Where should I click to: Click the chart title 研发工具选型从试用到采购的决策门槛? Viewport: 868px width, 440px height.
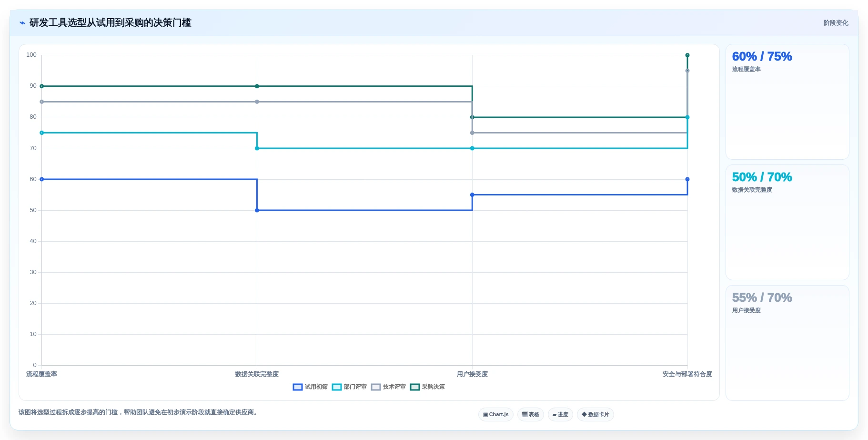tap(111, 23)
